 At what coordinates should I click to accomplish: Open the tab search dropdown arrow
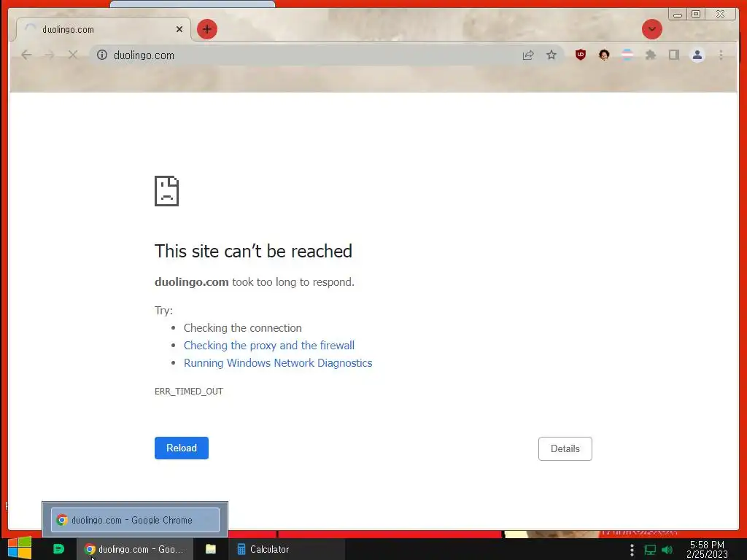pos(651,29)
